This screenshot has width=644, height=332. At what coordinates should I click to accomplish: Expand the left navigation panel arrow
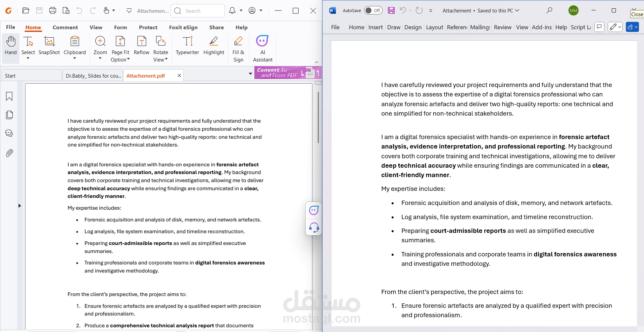tap(19, 206)
